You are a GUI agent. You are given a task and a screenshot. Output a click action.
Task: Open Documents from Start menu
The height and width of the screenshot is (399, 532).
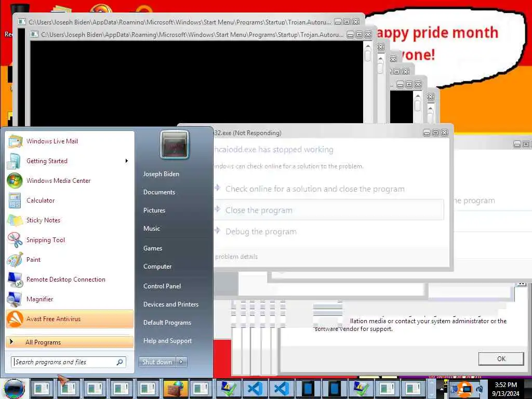(159, 192)
